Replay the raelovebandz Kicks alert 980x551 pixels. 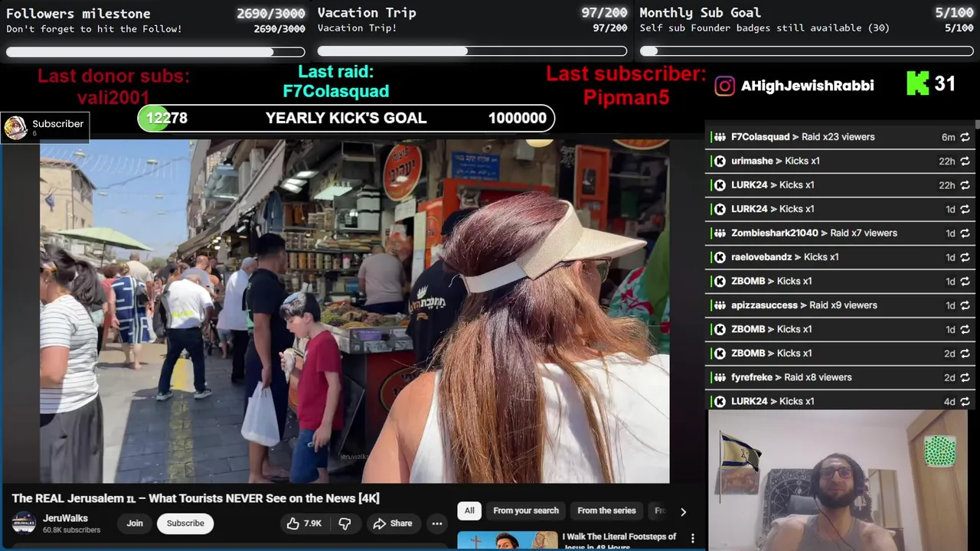coord(965,257)
